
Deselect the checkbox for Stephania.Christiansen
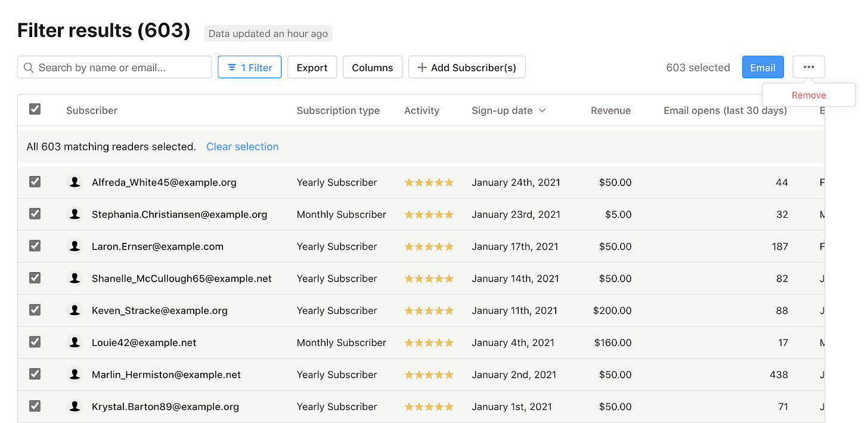(35, 214)
